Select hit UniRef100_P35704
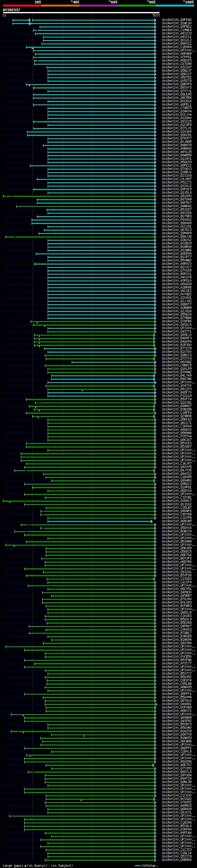This screenshot has width=197, height=868. (x=177, y=436)
